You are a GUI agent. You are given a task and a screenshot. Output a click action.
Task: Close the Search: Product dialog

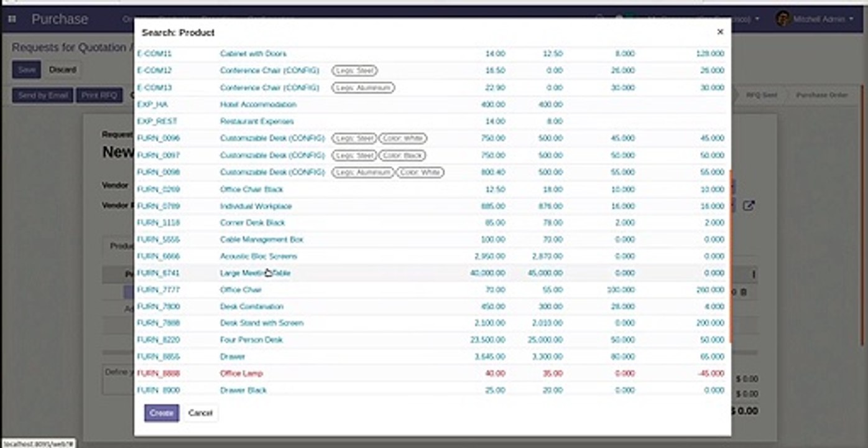[720, 32]
